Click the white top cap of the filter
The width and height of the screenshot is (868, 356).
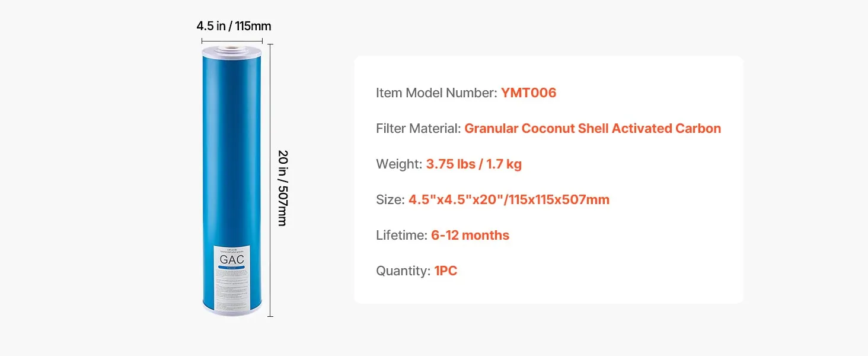point(232,49)
